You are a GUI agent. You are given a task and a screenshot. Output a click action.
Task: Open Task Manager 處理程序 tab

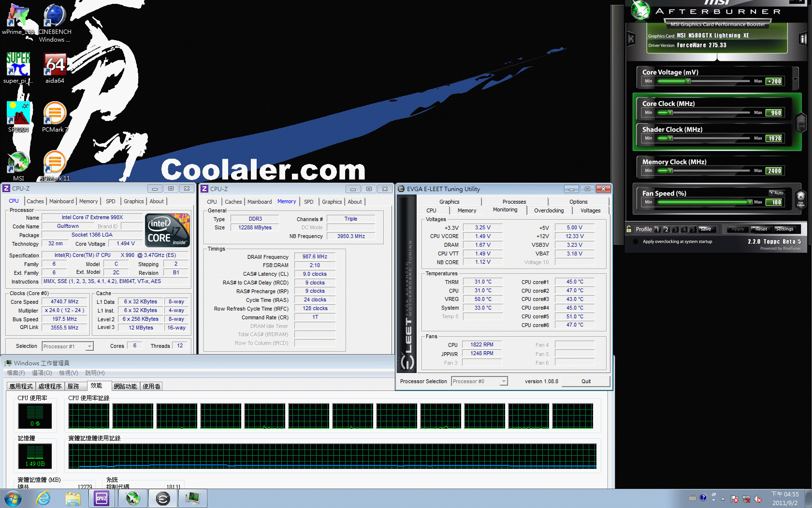click(50, 386)
